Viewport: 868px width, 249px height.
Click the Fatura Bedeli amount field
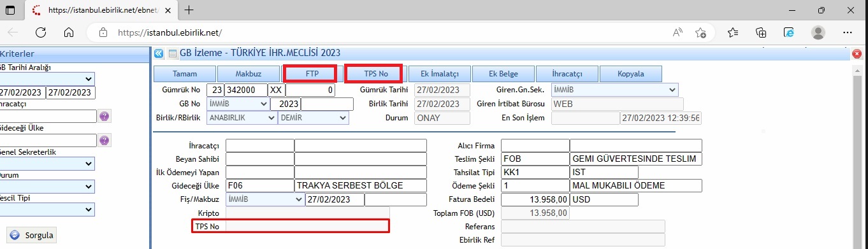[535, 199]
